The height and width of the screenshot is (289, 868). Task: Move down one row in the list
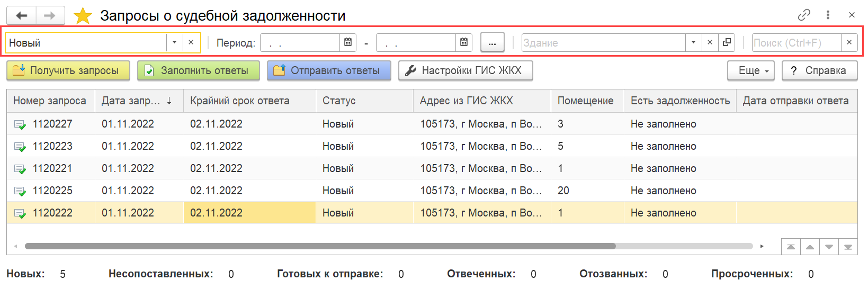[x=829, y=247]
